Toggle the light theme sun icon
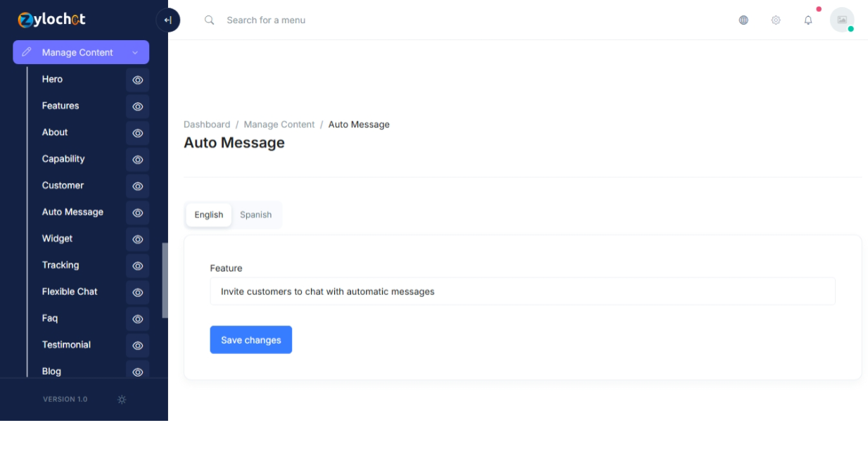 pyautogui.click(x=122, y=399)
